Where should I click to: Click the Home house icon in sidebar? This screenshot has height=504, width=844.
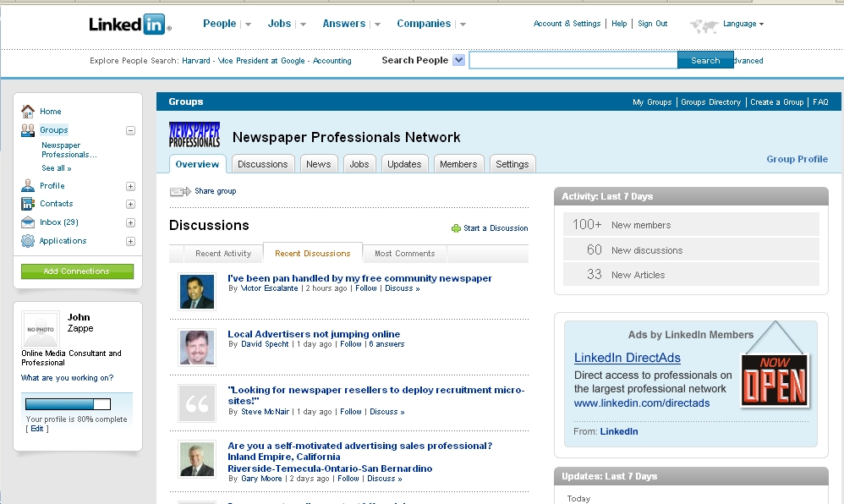28,112
